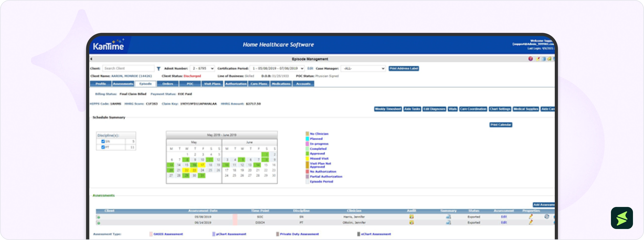Click properties pencil icon for the DISCH assessment
644x240 pixels.
point(531,222)
